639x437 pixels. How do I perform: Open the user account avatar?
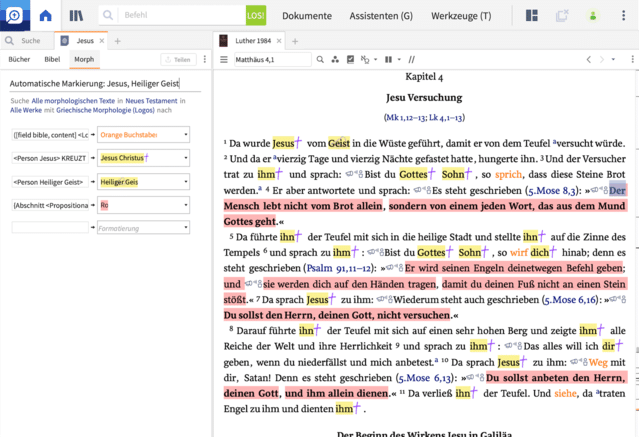point(593,15)
